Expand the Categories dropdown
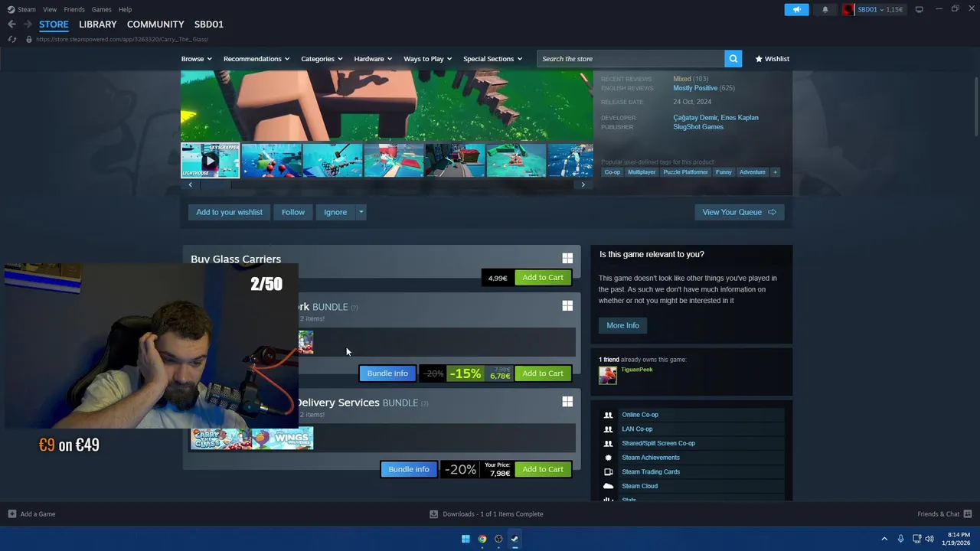 coord(322,59)
